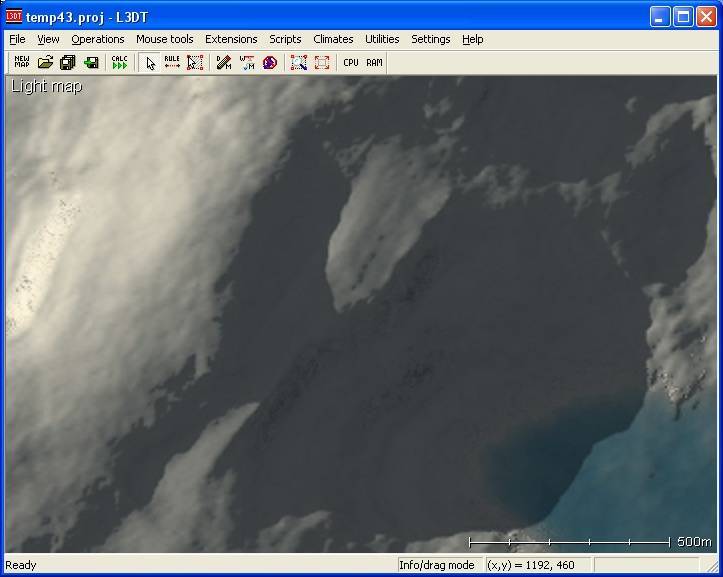The image size is (723, 577).
Task: Open the File menu
Action: point(17,39)
